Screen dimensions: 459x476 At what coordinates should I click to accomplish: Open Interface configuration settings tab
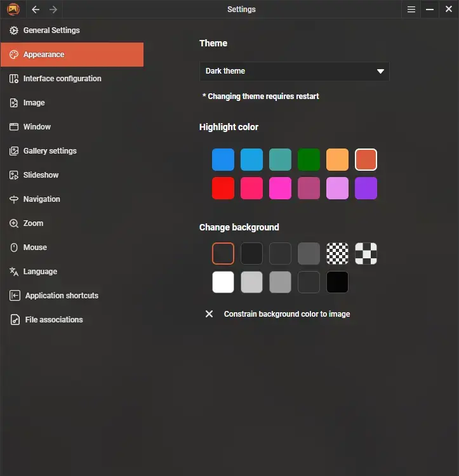pos(62,79)
